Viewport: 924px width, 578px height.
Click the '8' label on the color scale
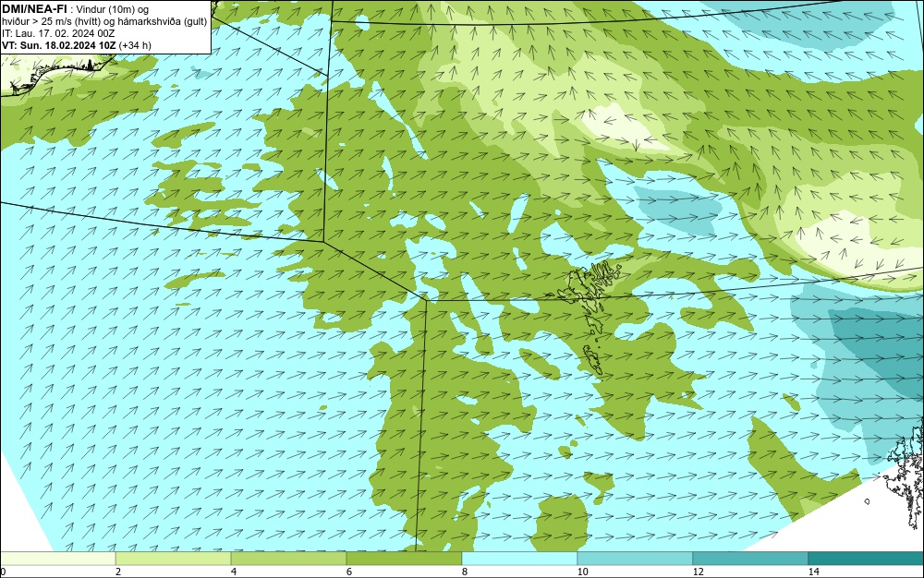click(x=465, y=572)
